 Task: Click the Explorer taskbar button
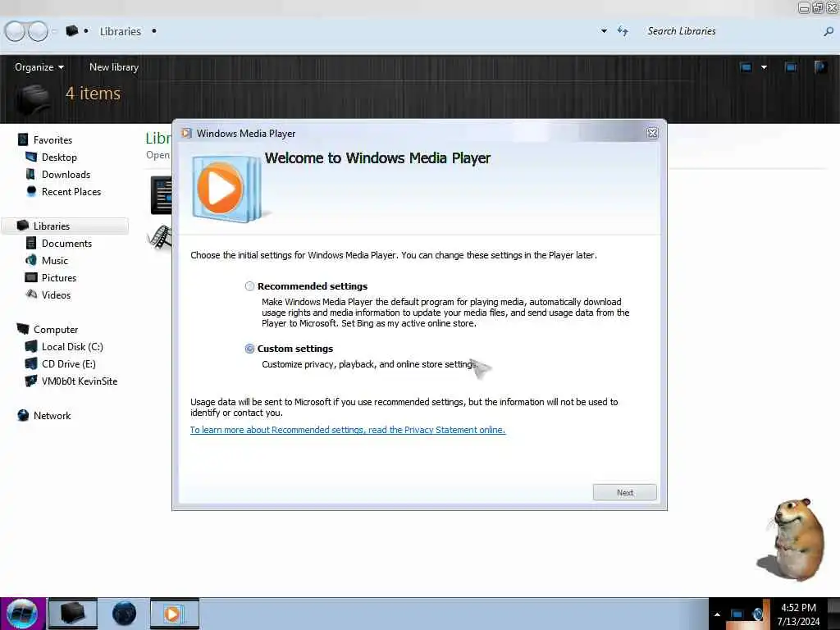click(x=73, y=614)
